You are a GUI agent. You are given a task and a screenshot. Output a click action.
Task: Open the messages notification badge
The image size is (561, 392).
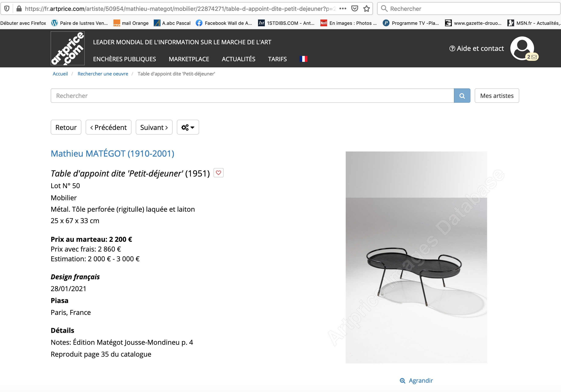532,57
